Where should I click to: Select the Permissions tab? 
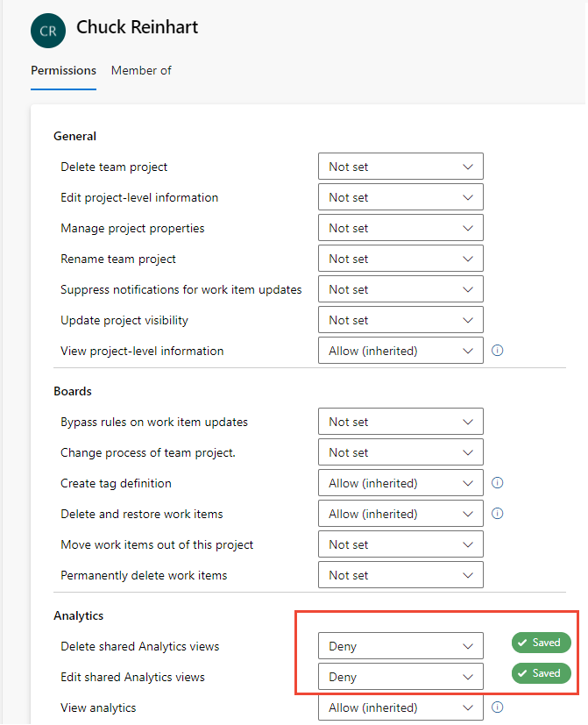pos(63,70)
